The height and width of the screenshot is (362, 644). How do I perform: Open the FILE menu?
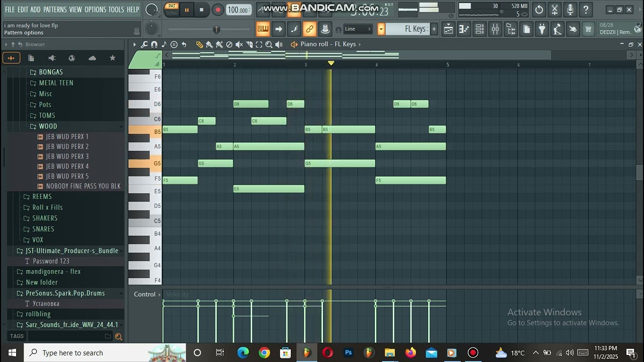point(10,10)
